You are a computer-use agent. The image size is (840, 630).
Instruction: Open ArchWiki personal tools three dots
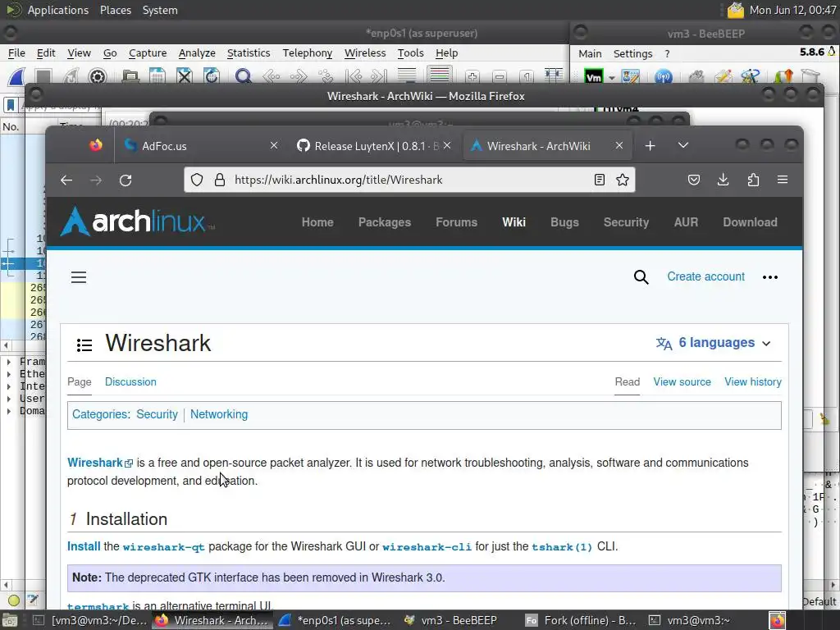(769, 277)
